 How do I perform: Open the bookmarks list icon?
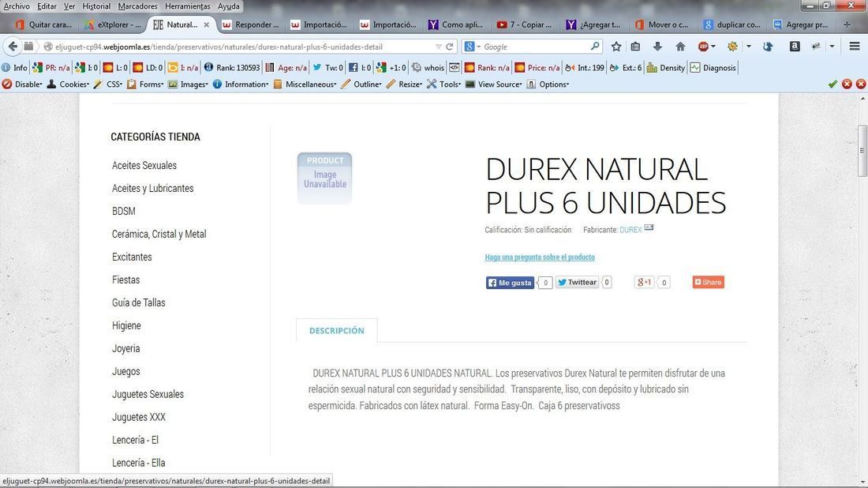(x=635, y=47)
